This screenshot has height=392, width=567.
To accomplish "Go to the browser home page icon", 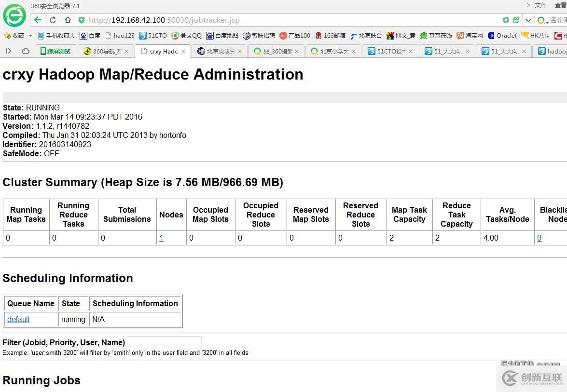I will [68, 20].
